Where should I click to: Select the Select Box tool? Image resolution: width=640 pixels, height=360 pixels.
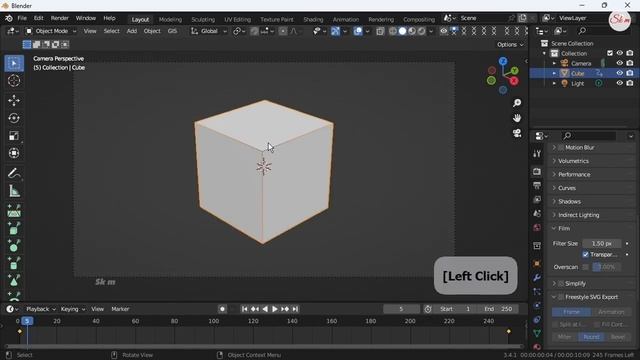(14, 64)
